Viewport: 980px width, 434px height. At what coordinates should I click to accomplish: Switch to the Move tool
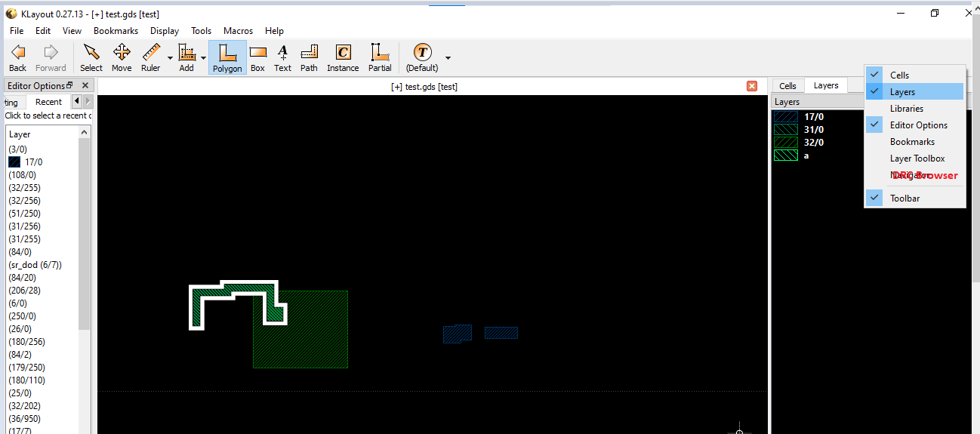click(122, 57)
